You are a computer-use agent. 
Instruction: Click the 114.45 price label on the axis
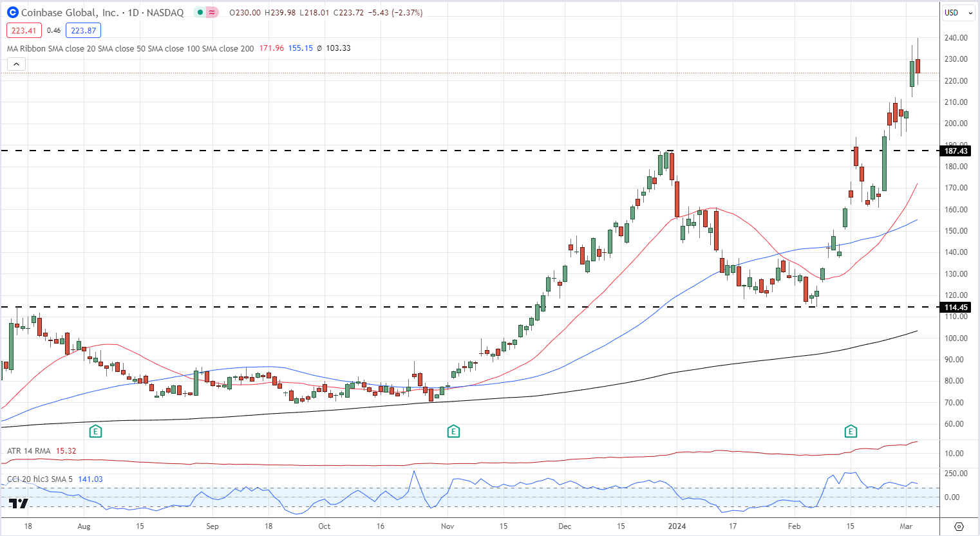point(956,308)
